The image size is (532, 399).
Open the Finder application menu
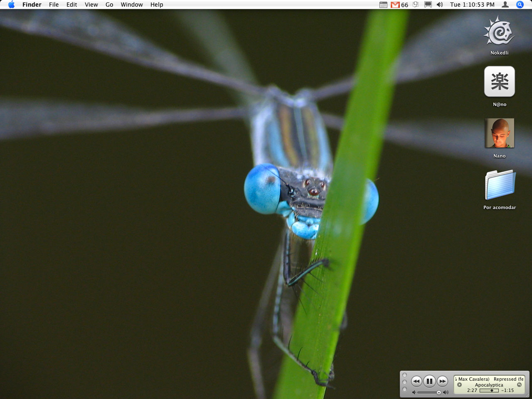32,5
